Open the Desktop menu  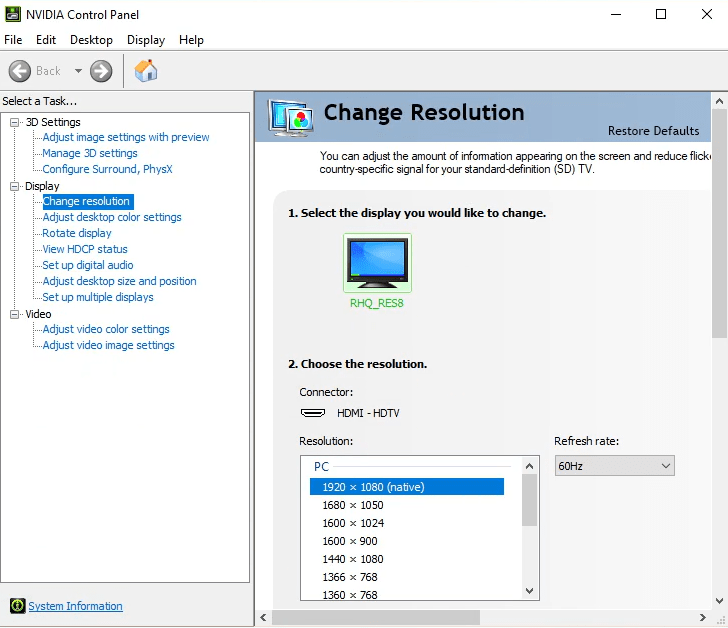pyautogui.click(x=91, y=40)
